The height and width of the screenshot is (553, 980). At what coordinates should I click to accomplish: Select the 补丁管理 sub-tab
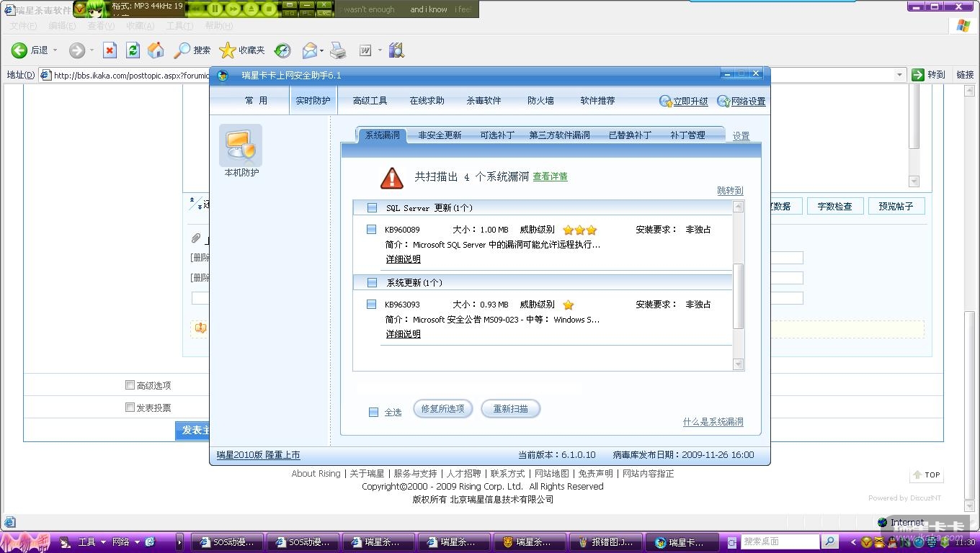coord(687,135)
